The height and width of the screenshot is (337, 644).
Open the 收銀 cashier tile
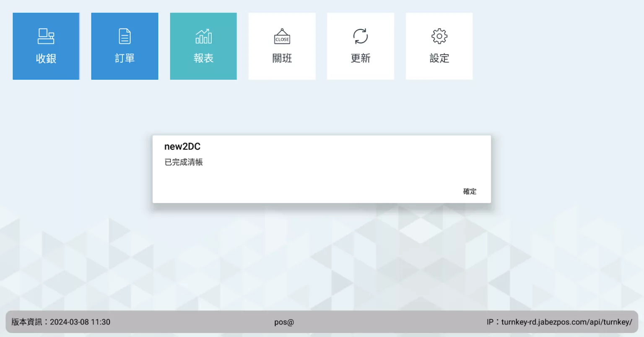coord(46,46)
